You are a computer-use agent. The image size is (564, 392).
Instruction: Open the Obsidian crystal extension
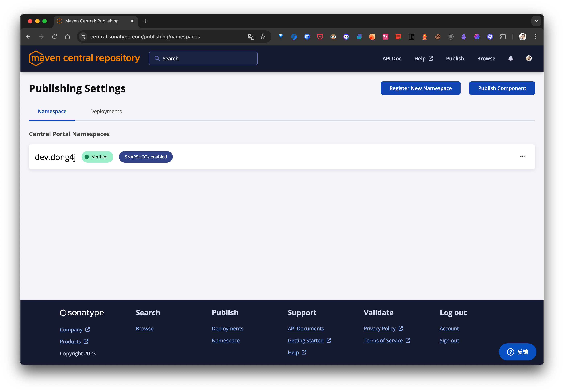pos(463,37)
